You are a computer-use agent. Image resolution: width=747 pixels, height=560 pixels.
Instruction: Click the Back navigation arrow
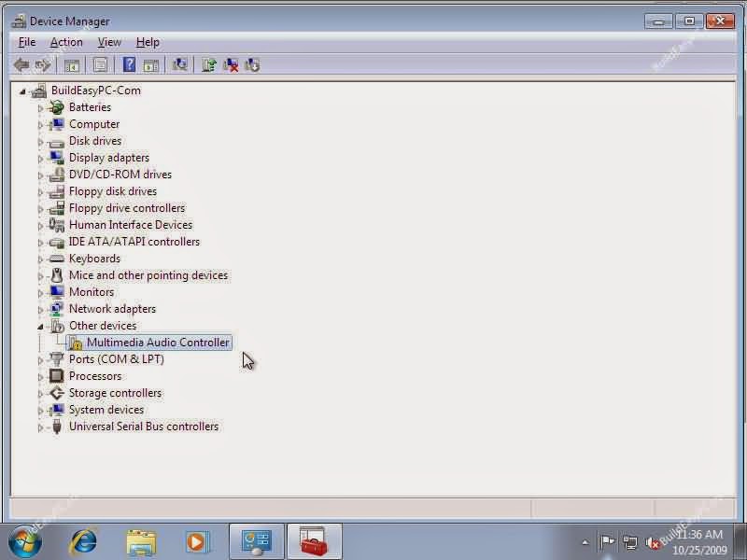pos(21,64)
